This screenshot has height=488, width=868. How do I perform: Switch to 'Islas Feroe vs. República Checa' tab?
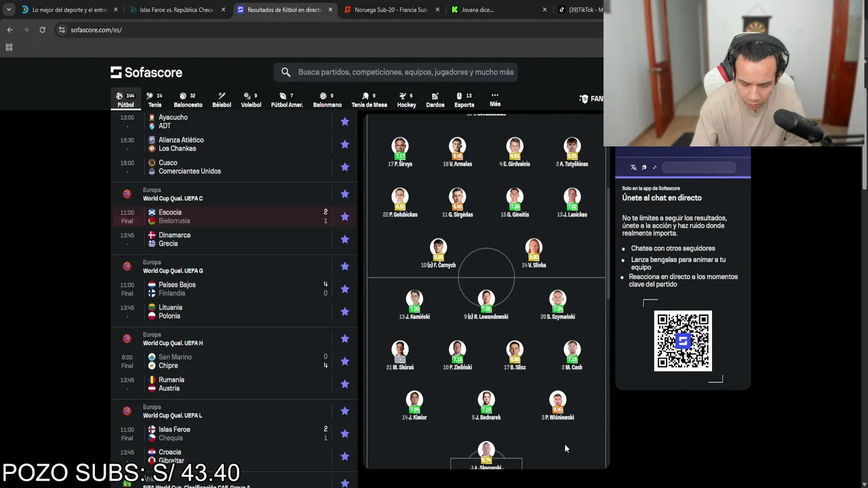click(x=178, y=9)
